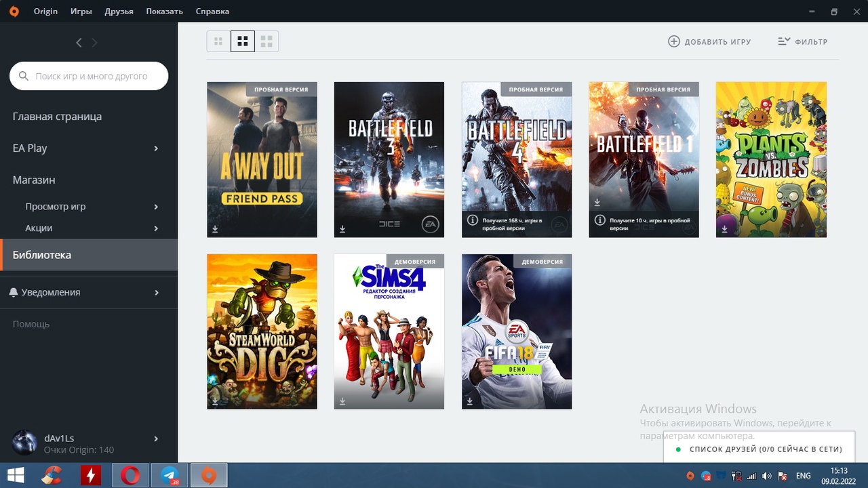Viewport: 868px width, 488px height.
Task: Click the game search field
Action: (89, 77)
